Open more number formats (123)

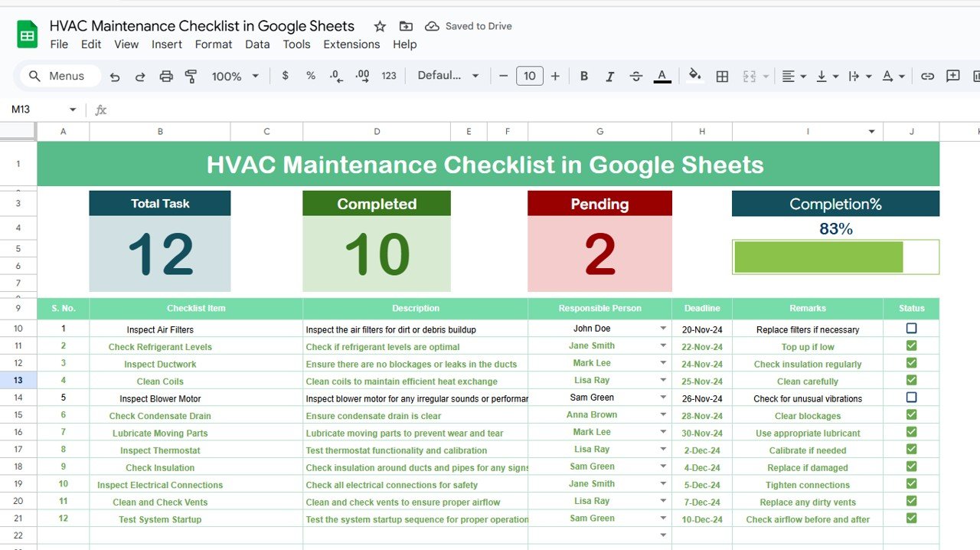[x=389, y=76]
